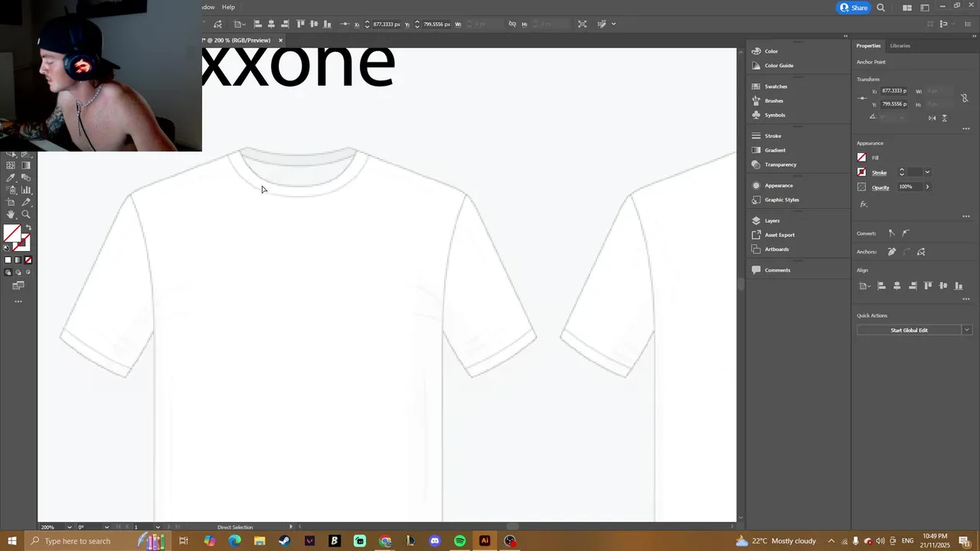Open Stroke options link in Properties
The width and height of the screenshot is (980, 551).
tap(879, 173)
